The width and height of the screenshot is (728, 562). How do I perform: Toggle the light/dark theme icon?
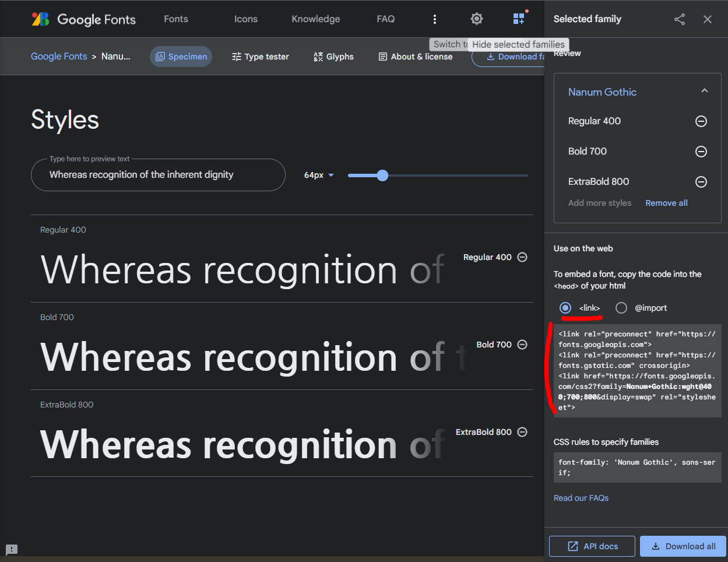coord(477,19)
